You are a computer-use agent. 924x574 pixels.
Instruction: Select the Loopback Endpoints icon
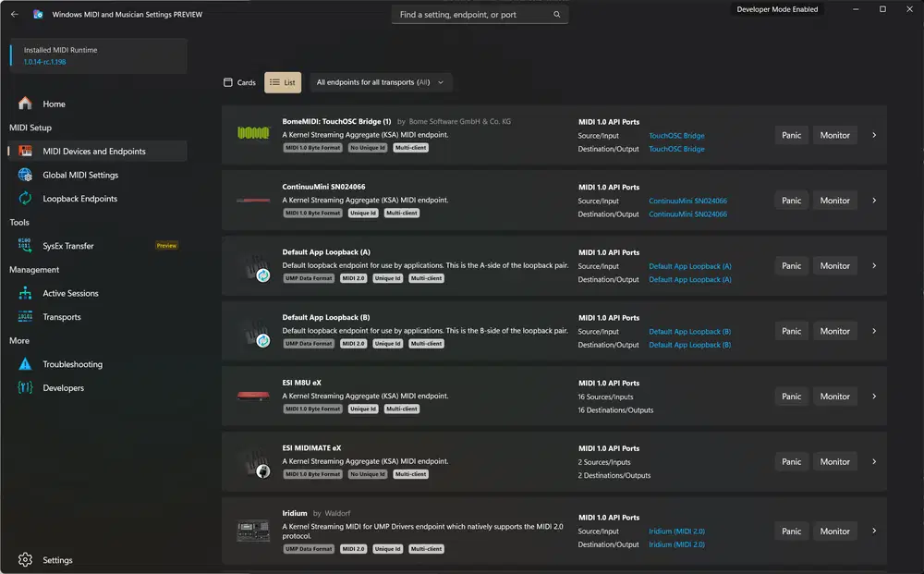coord(25,198)
